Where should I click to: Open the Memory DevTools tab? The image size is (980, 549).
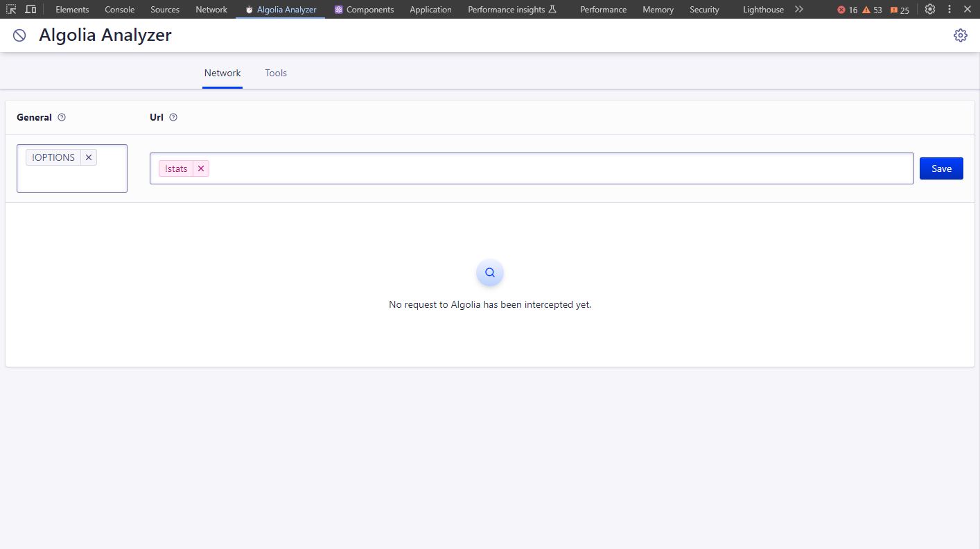click(658, 10)
